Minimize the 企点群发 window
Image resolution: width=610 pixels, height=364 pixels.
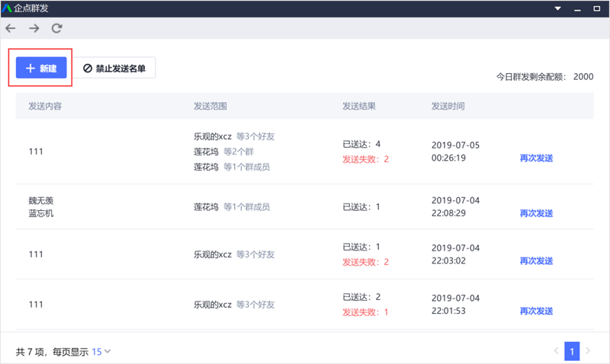point(577,8)
